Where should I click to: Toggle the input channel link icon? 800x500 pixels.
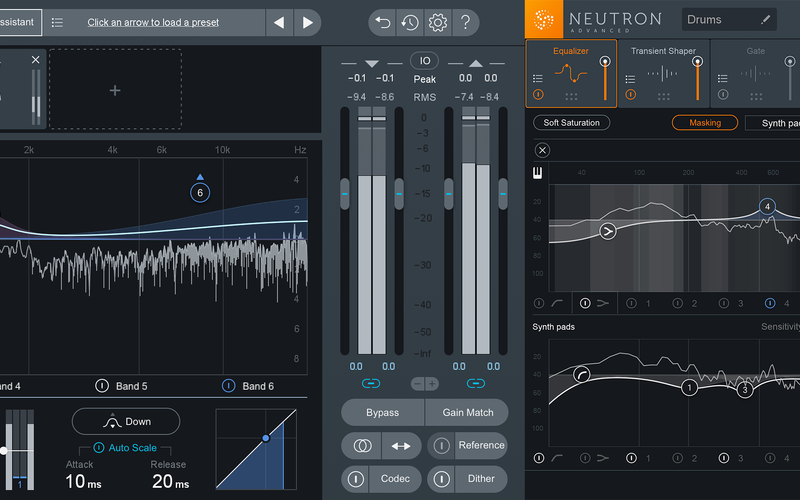[371, 383]
